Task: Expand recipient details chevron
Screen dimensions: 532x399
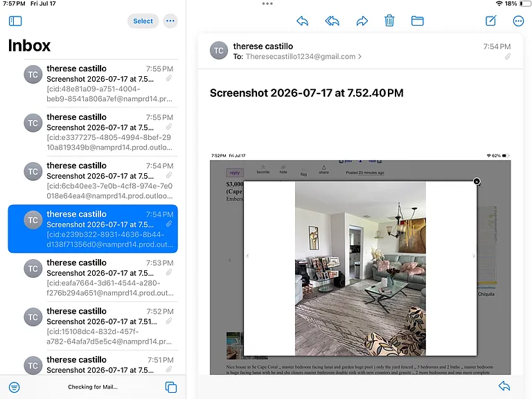Action: pyautogui.click(x=360, y=57)
